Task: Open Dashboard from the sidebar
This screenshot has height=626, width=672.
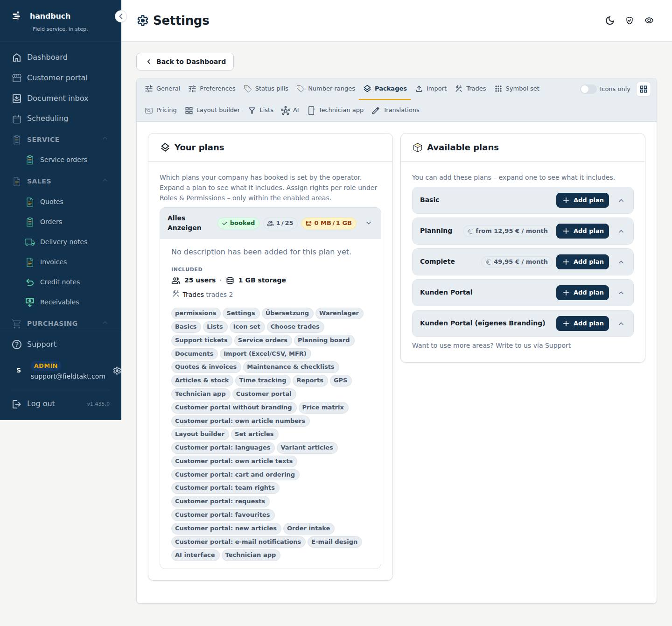Action: pyautogui.click(x=61, y=57)
